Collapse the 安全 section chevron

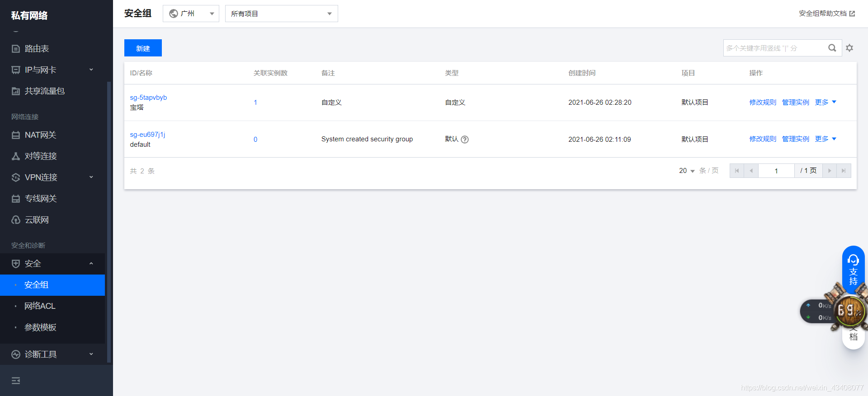[x=91, y=263]
